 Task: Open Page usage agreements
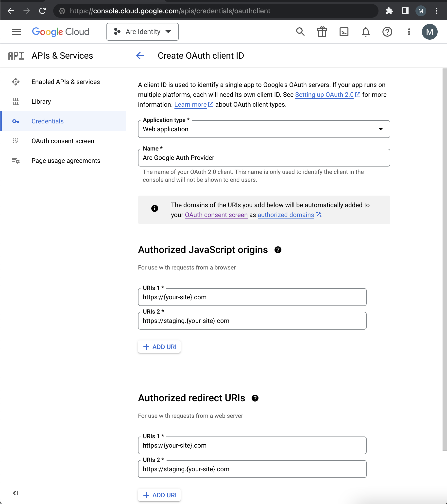coord(63,161)
